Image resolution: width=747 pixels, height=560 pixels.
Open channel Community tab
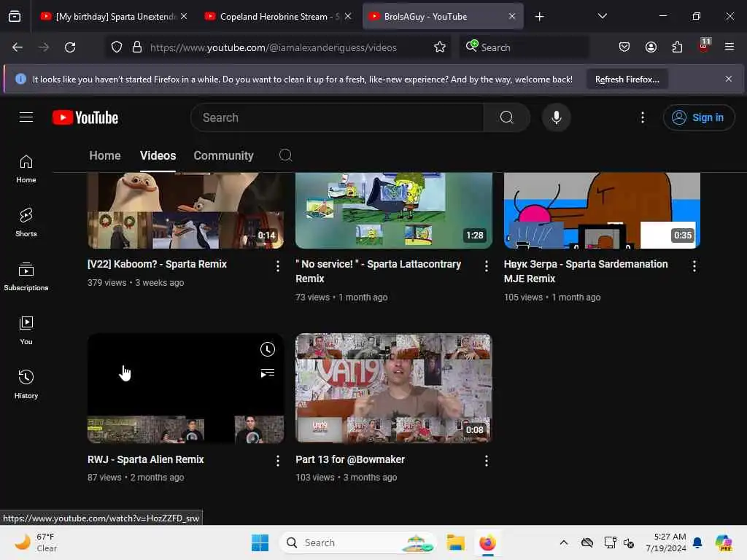click(223, 155)
